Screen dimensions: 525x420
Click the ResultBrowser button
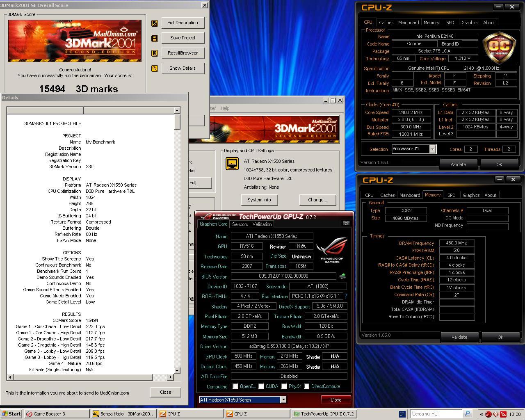183,53
